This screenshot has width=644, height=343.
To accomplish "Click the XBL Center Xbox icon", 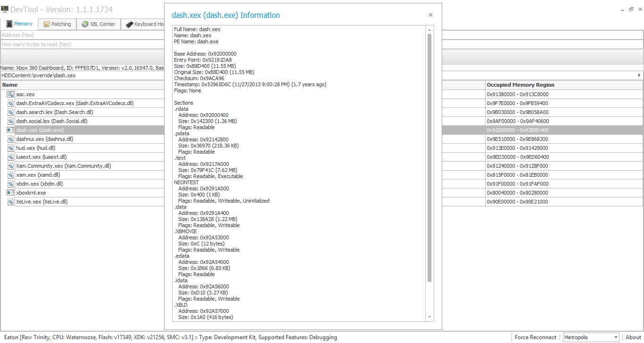I will coord(85,24).
